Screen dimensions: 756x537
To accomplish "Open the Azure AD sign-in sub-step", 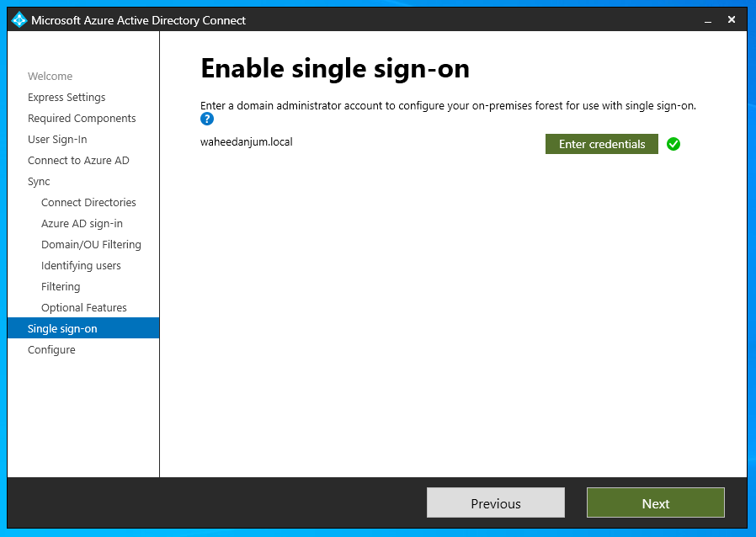I will (x=82, y=224).
